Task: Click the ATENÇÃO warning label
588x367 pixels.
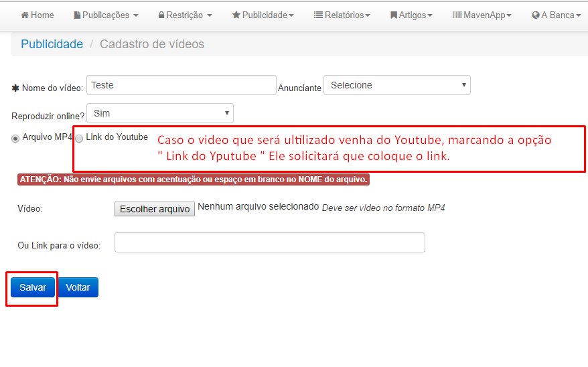Action: 194,179
